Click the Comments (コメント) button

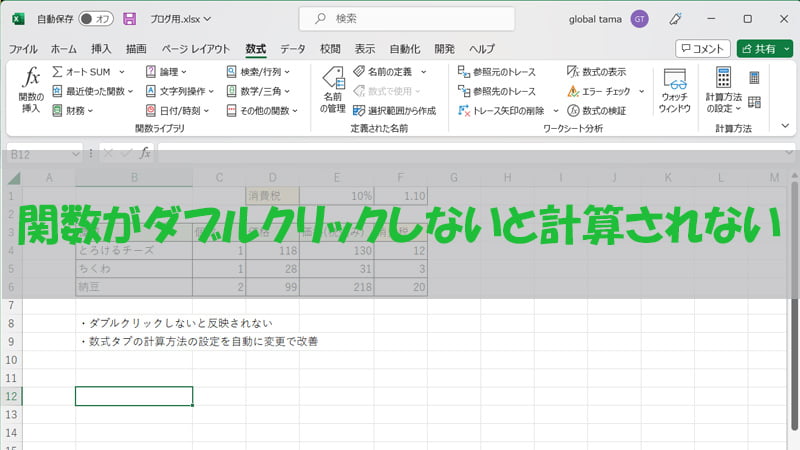tap(702, 48)
